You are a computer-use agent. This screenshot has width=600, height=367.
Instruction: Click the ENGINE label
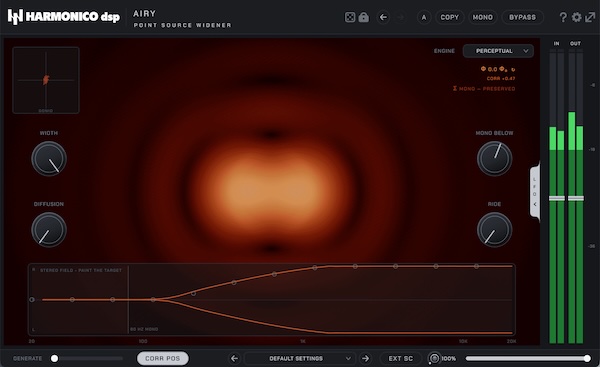(x=444, y=51)
